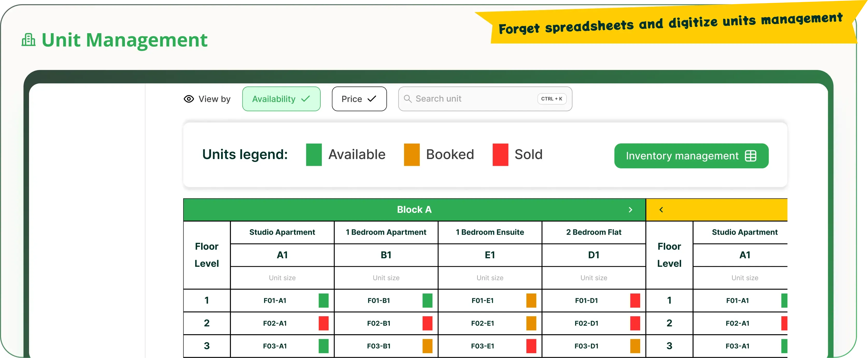Click the checkmark inside the Availability button
The image size is (868, 358).
(x=305, y=99)
